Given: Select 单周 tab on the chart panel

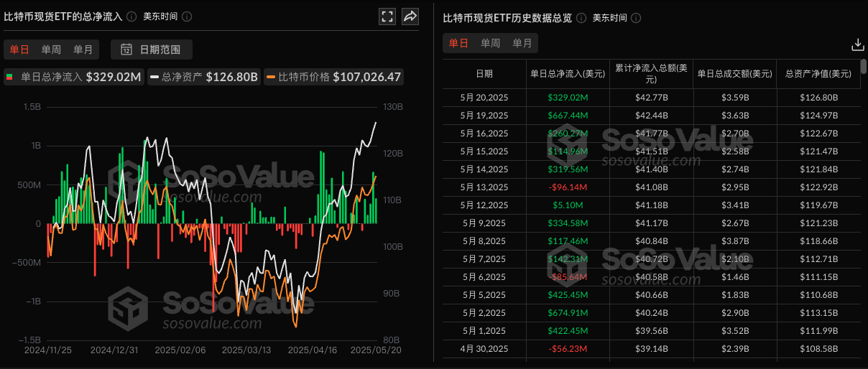Looking at the screenshot, I should (51, 50).
